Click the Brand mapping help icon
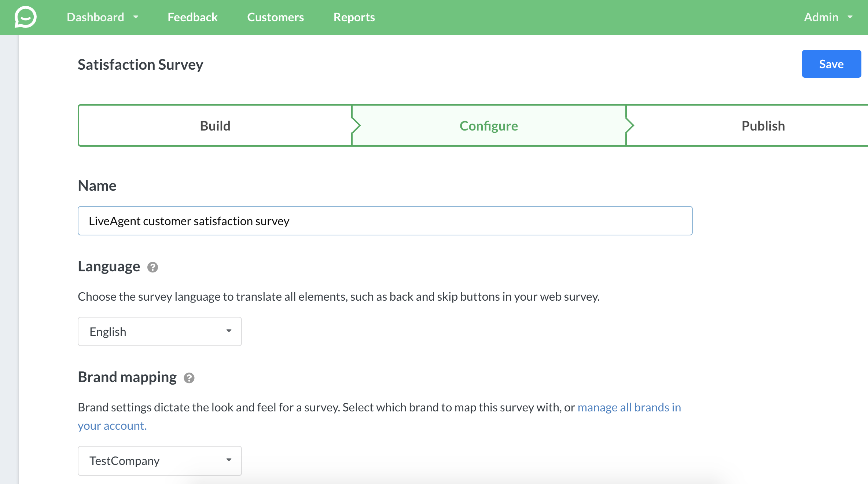The width and height of the screenshot is (868, 484). click(189, 378)
